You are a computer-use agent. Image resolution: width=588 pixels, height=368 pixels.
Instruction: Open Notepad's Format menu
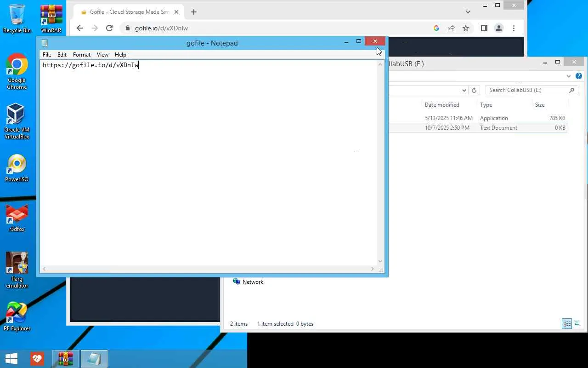point(82,55)
